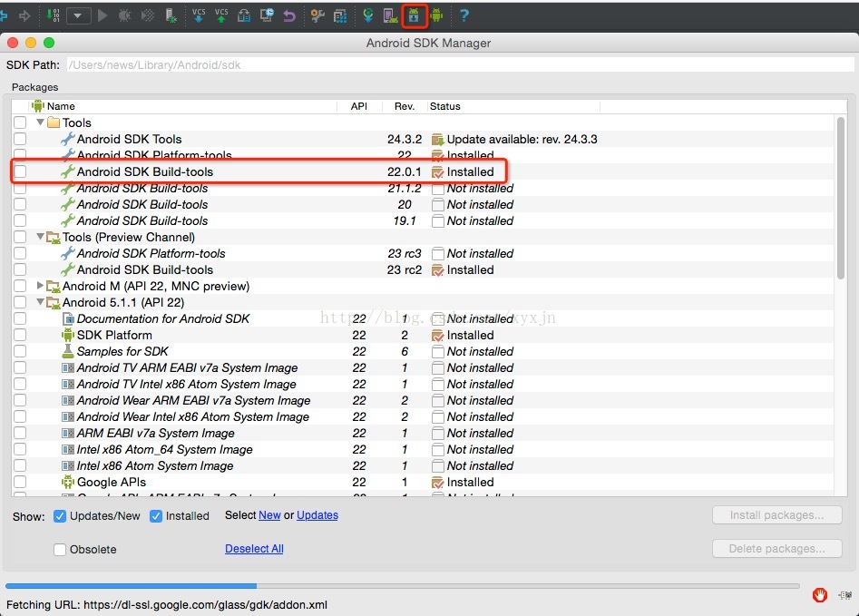Toggle the Installed show filter
The width and height of the screenshot is (859, 616).
coord(156,515)
